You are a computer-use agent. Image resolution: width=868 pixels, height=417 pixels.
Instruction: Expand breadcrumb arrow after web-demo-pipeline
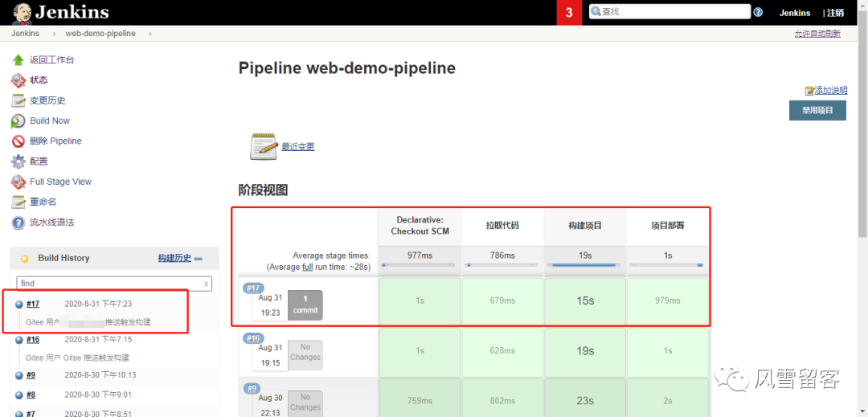pos(149,34)
